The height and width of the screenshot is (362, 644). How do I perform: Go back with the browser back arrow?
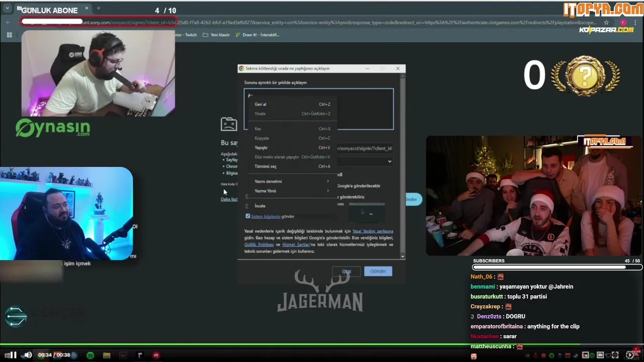tap(8, 23)
